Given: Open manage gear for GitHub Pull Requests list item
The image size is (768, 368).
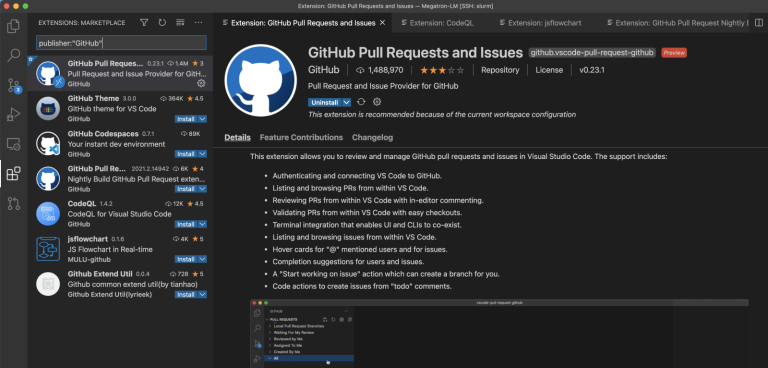Looking at the screenshot, I should pos(201,84).
